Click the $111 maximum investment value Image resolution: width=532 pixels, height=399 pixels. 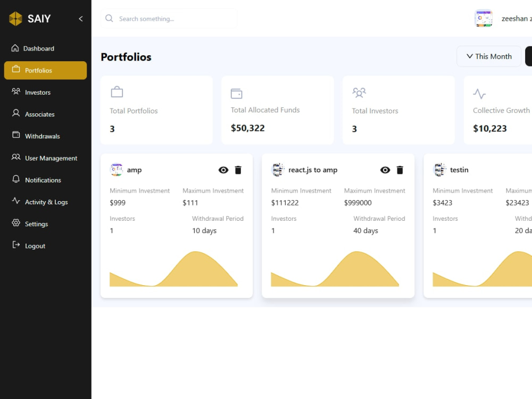tap(190, 203)
